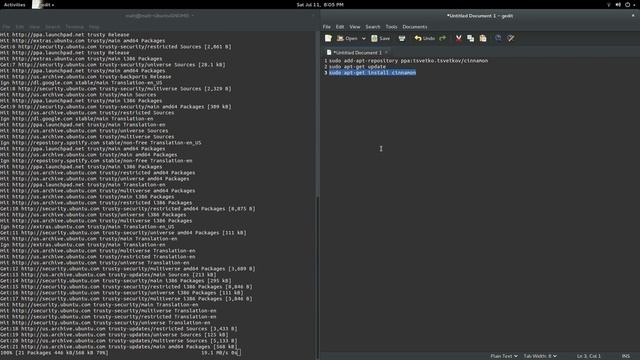The width and height of the screenshot is (640, 360).
Task: Open terminal File menu
Action: tap(6, 27)
